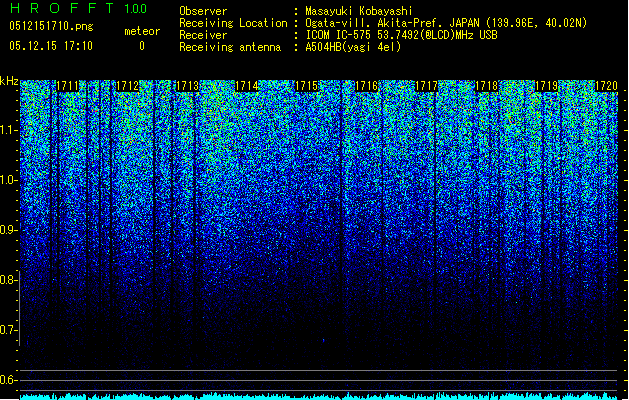Click the 1712 time marker
Image resolution: width=629 pixels, height=400 pixels.
click(127, 86)
